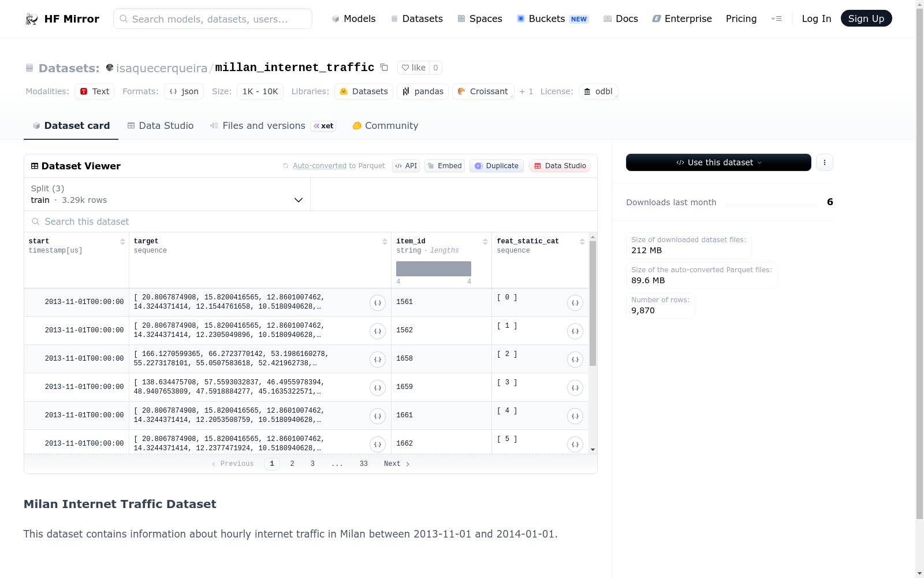Show the additional +1 libraries
Viewport: 924px width, 578px height.
pos(526,91)
